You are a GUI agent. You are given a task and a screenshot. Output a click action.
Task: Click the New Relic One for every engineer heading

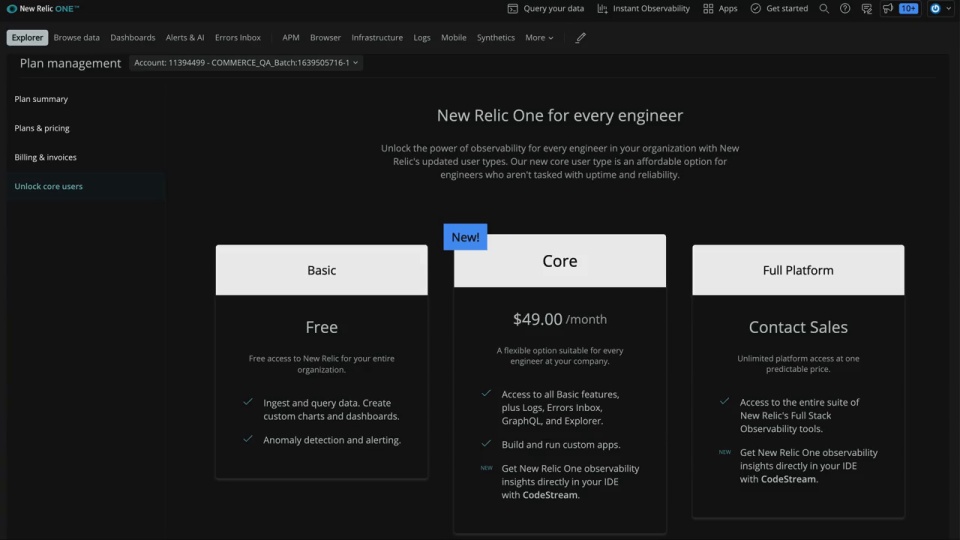pyautogui.click(x=560, y=115)
